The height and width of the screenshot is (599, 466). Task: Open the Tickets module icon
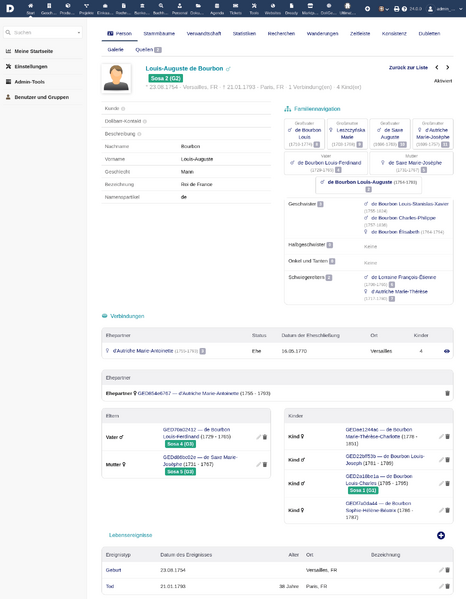coord(235,8)
